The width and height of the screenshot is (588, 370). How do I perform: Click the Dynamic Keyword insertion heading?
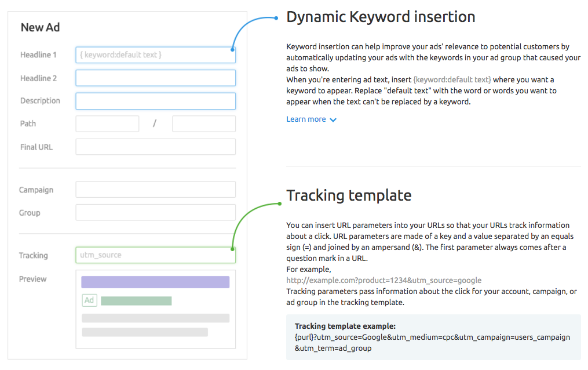pos(381,17)
